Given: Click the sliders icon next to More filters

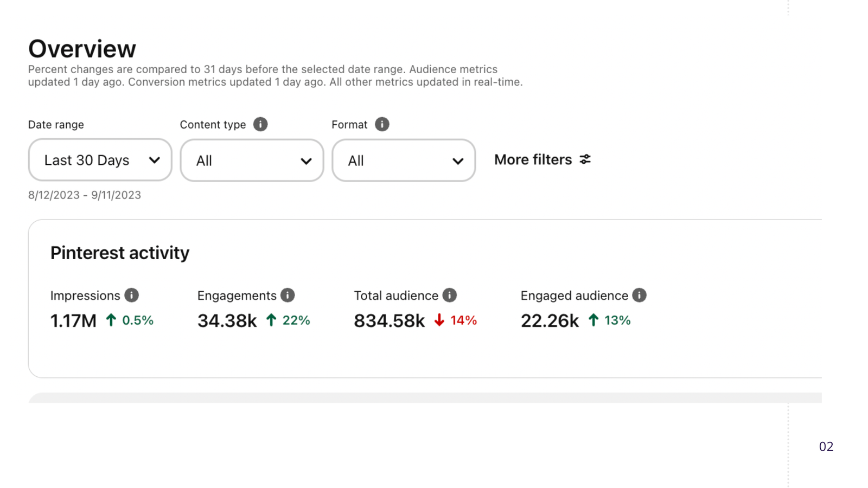Looking at the screenshot, I should 585,159.
